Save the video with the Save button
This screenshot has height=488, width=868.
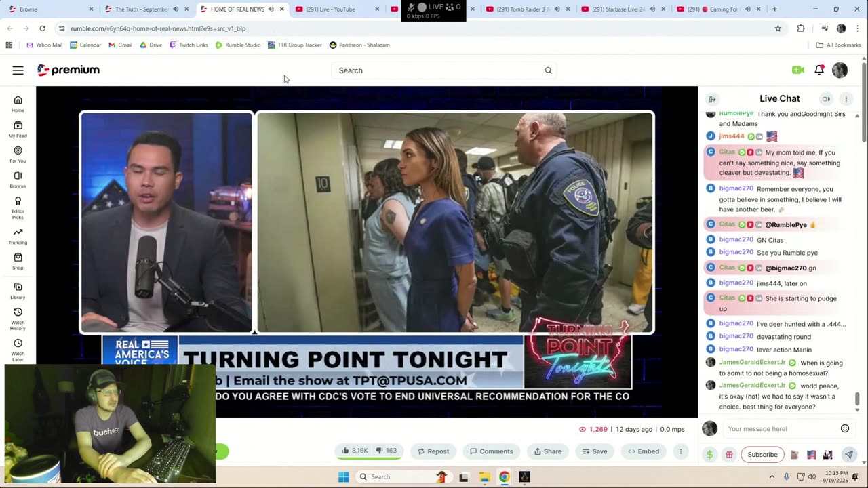tap(594, 451)
